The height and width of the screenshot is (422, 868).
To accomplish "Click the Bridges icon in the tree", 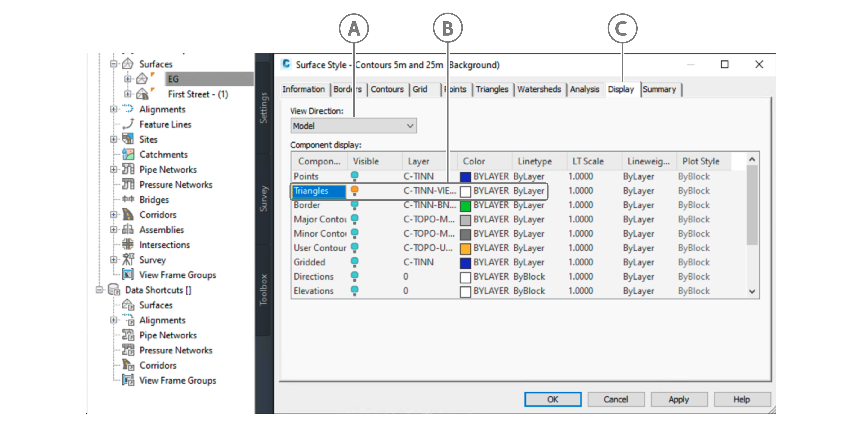I will (128, 199).
